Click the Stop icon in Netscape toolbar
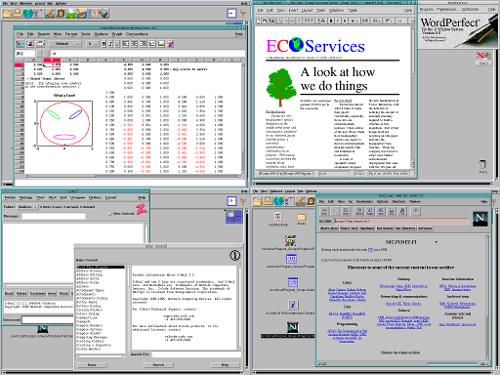Screen dimensions: 500x375 (416, 211)
